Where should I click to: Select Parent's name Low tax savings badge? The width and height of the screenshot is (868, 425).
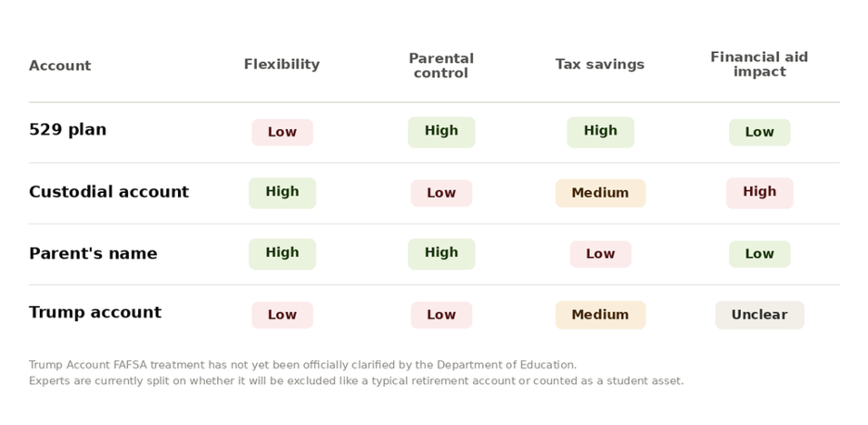click(x=601, y=254)
